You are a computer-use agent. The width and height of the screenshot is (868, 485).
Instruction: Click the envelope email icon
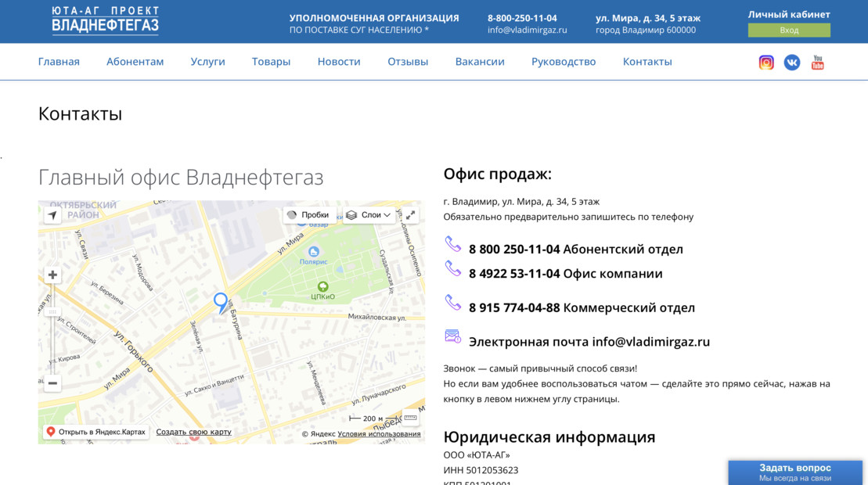pyautogui.click(x=453, y=336)
